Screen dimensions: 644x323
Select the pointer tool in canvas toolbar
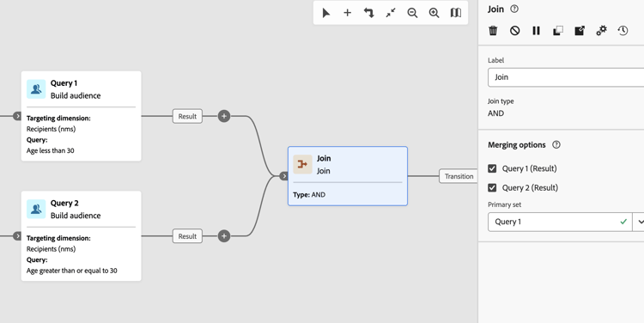click(x=326, y=13)
